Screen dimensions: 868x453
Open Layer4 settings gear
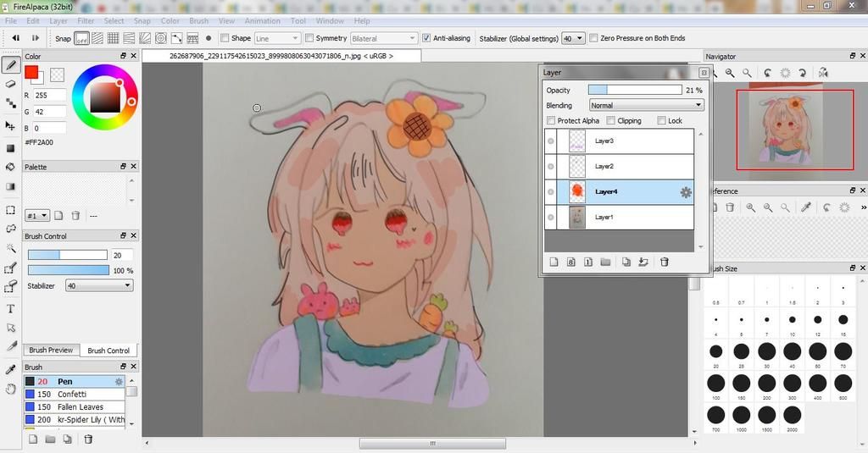pyautogui.click(x=686, y=192)
